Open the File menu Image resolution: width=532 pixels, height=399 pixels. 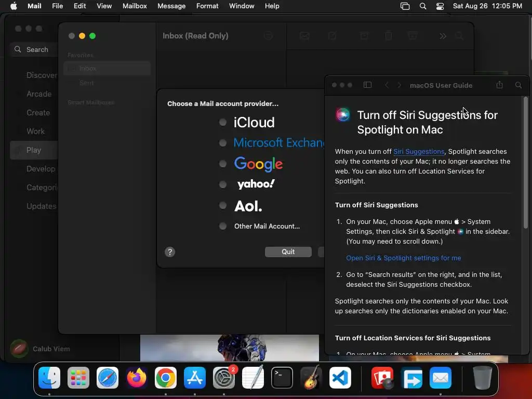coord(57,6)
